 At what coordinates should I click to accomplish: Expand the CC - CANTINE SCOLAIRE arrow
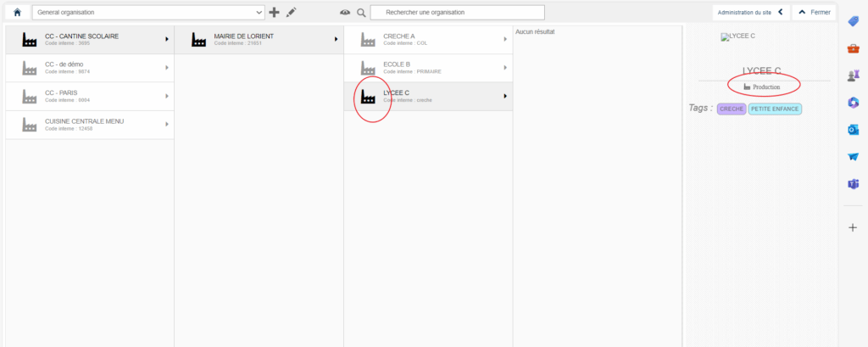tap(166, 39)
